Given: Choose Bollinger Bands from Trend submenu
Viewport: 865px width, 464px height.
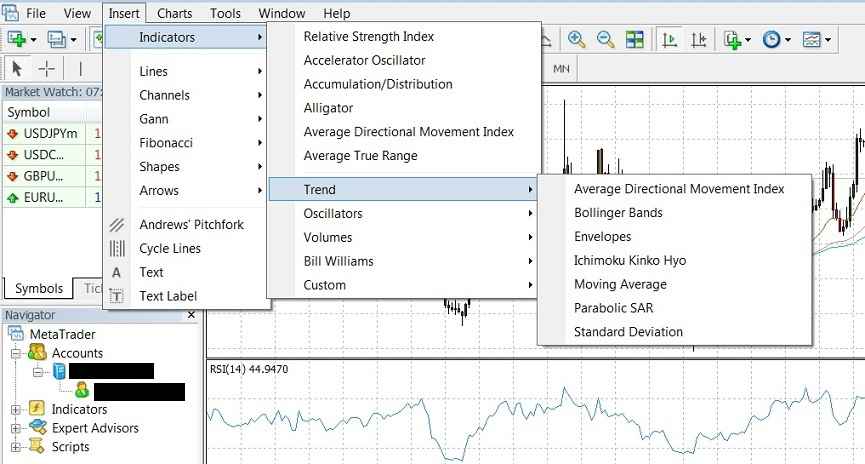Looking at the screenshot, I should pyautogui.click(x=618, y=213).
